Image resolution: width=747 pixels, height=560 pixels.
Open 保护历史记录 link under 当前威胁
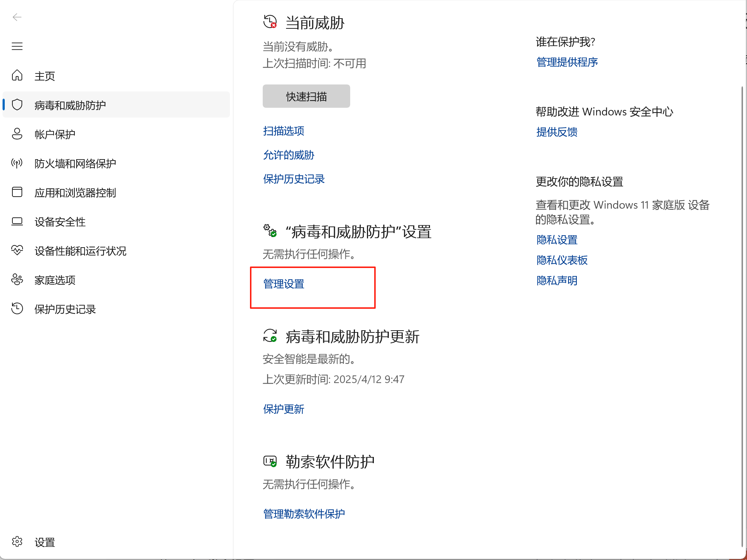[294, 179]
